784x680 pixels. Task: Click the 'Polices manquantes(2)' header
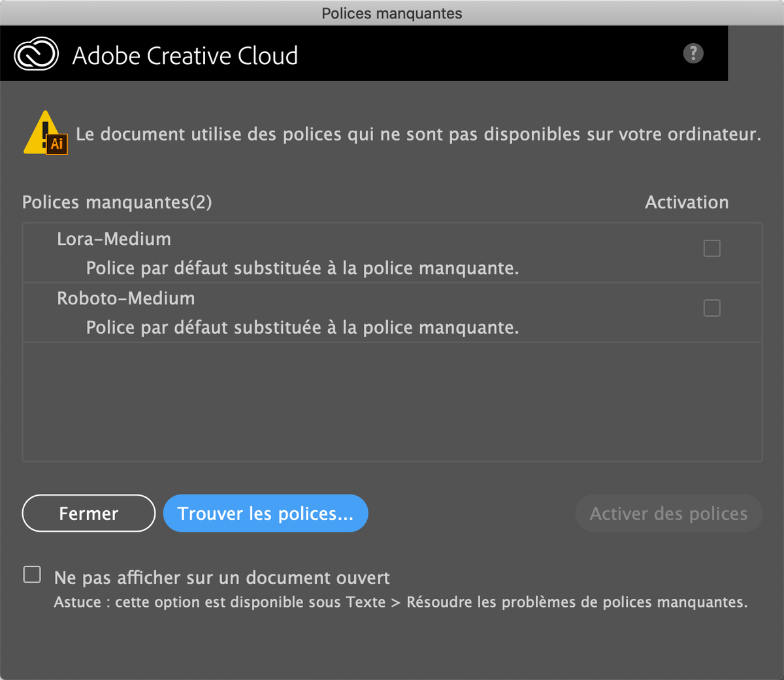[117, 202]
